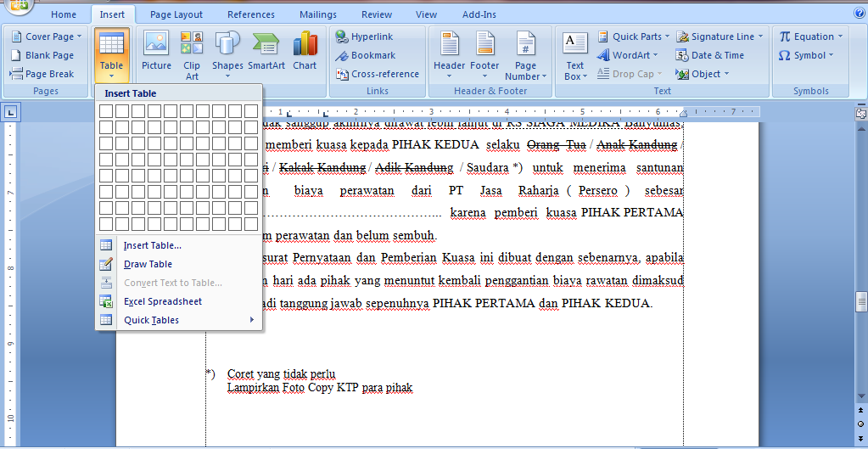This screenshot has width=868, height=449.
Task: Open the Office button menu
Action: pos(18,6)
